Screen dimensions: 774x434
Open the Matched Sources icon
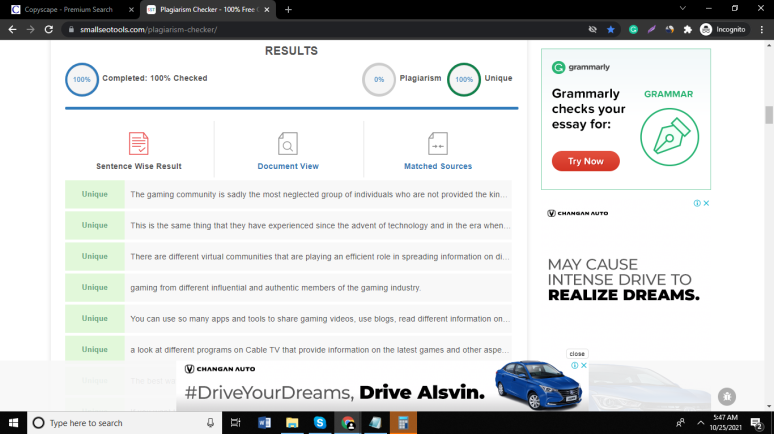(438, 144)
